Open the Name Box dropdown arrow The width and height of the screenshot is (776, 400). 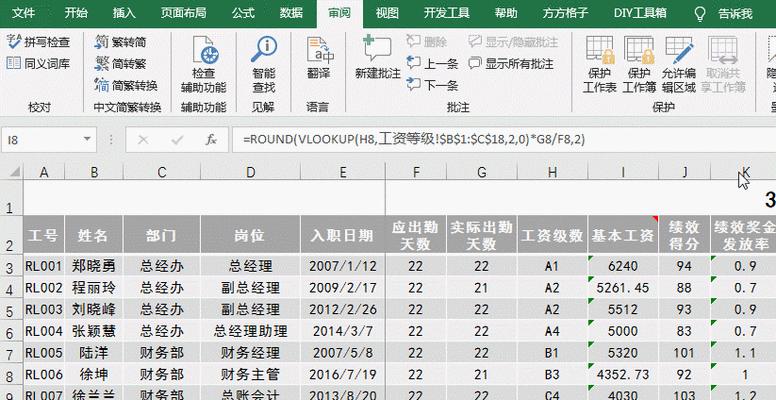click(87, 140)
